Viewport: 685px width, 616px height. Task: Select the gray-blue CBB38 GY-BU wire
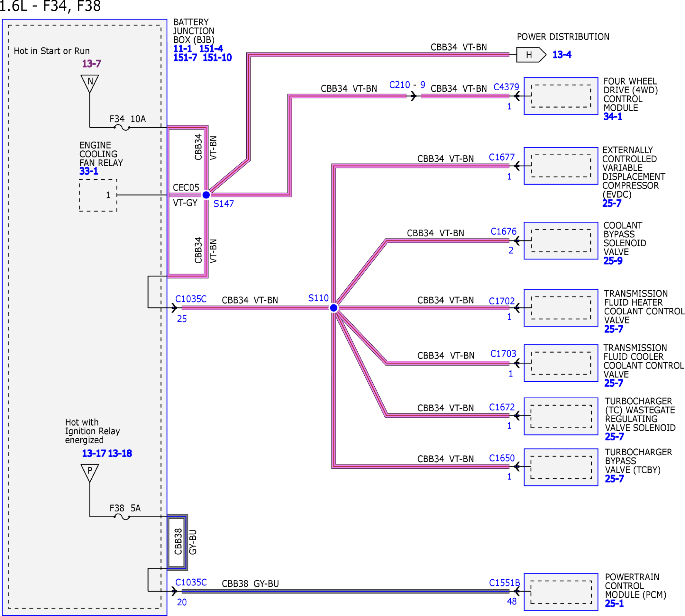345,591
